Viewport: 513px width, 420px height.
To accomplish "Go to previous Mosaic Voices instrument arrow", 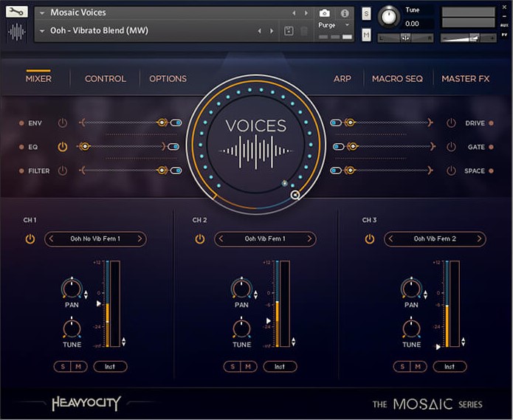I will 294,13.
